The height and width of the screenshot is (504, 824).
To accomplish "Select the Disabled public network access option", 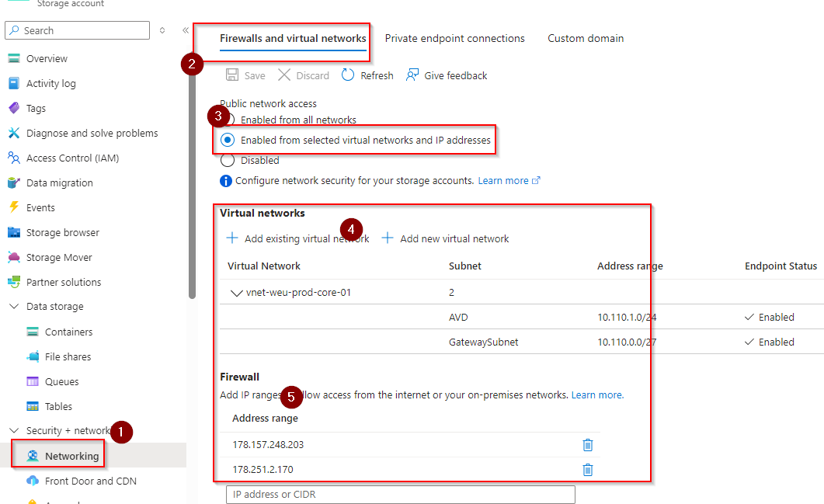I will [228, 161].
